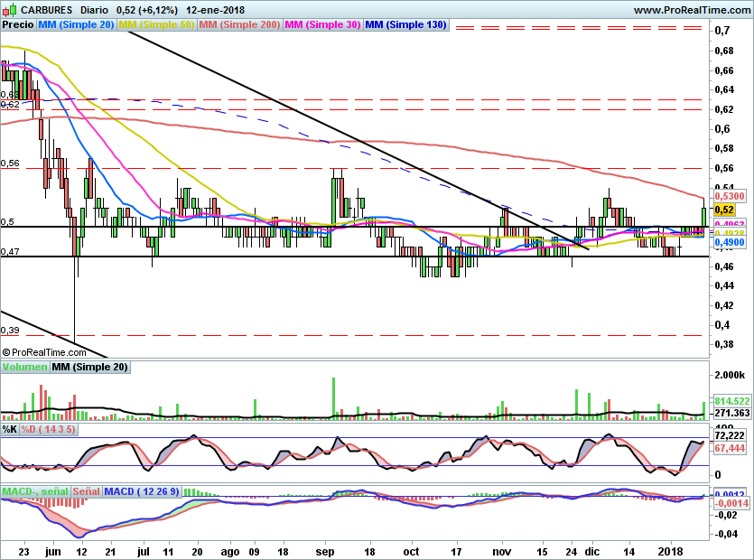Image resolution: width=754 pixels, height=560 pixels.
Task: Select the yellow MM (Simple 50) label
Action: pyautogui.click(x=156, y=25)
